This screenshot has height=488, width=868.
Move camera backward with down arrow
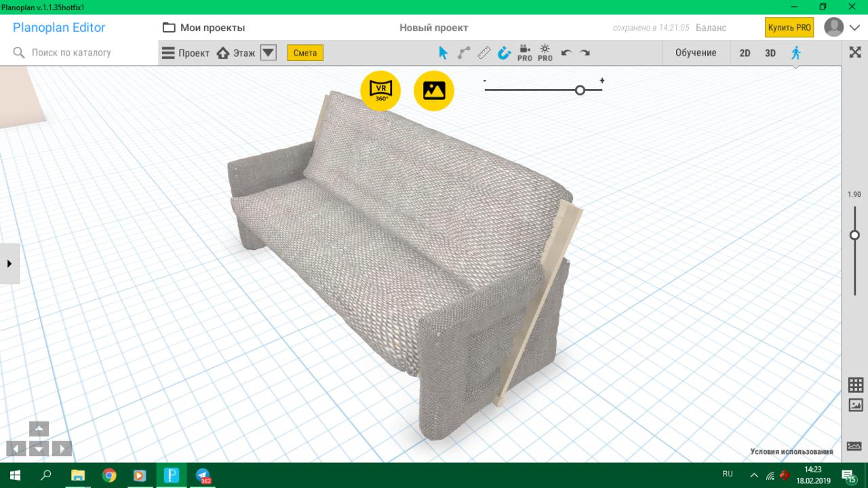click(39, 449)
